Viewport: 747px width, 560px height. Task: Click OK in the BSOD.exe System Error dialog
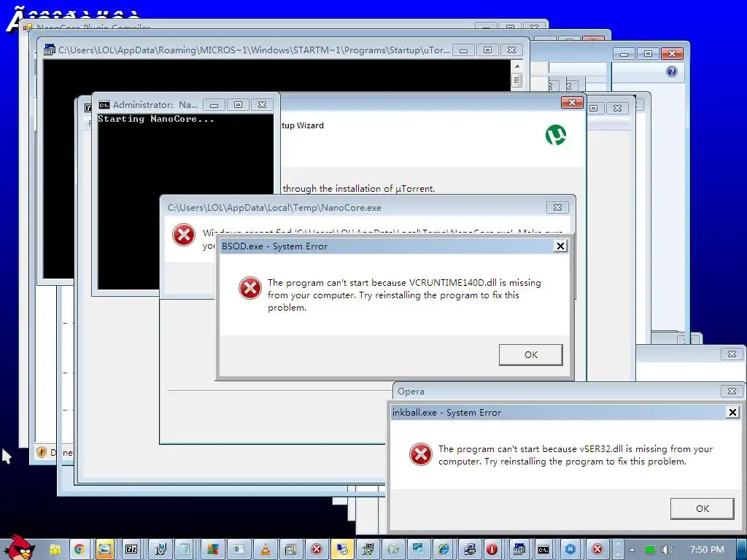pyautogui.click(x=531, y=355)
